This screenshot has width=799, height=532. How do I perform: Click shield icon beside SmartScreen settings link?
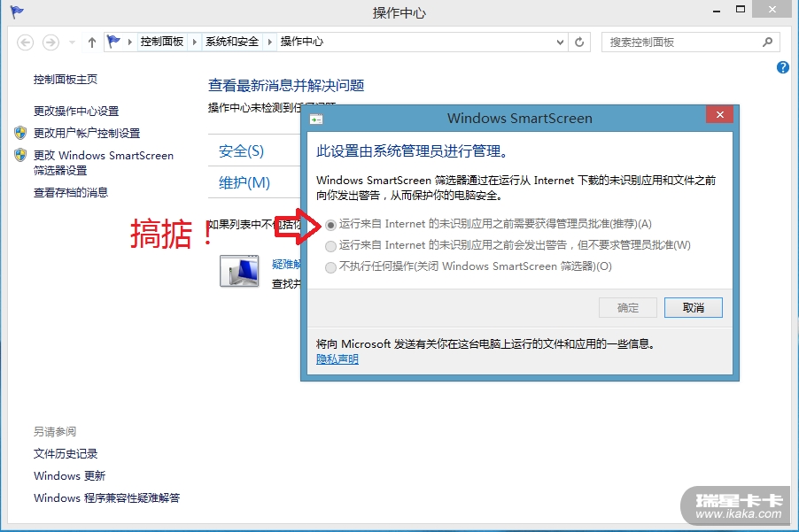[20, 155]
